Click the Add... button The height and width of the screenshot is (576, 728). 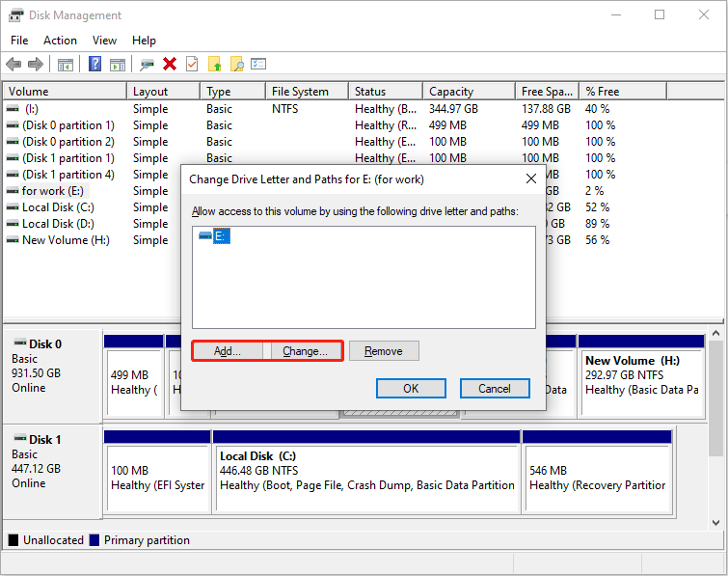pyautogui.click(x=228, y=351)
